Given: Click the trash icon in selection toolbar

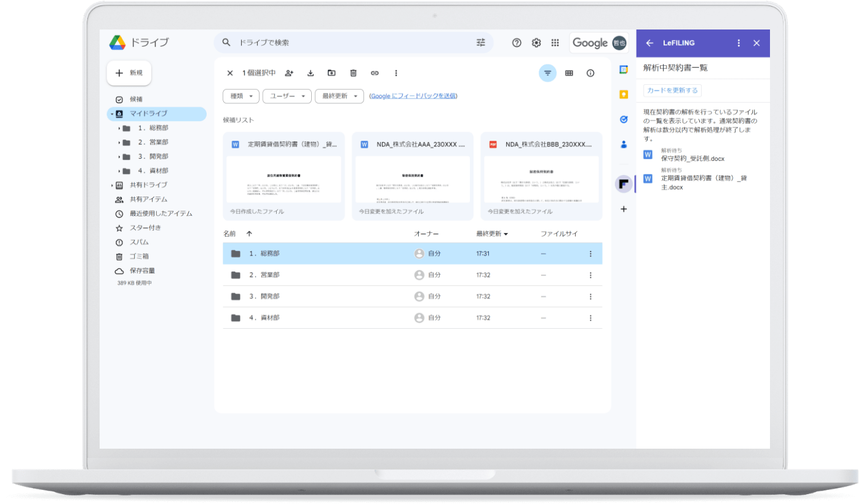Looking at the screenshot, I should (353, 73).
